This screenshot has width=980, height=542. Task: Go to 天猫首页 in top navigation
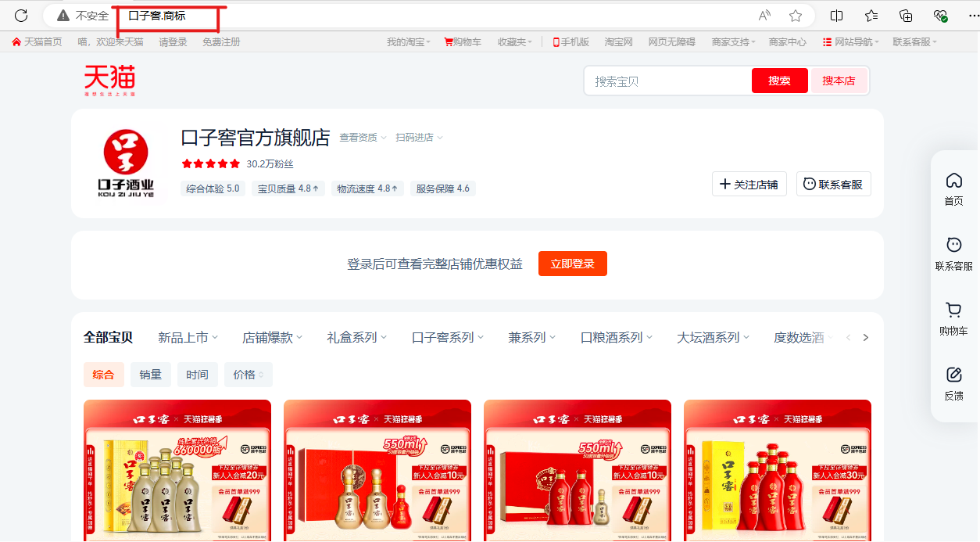pyautogui.click(x=38, y=42)
